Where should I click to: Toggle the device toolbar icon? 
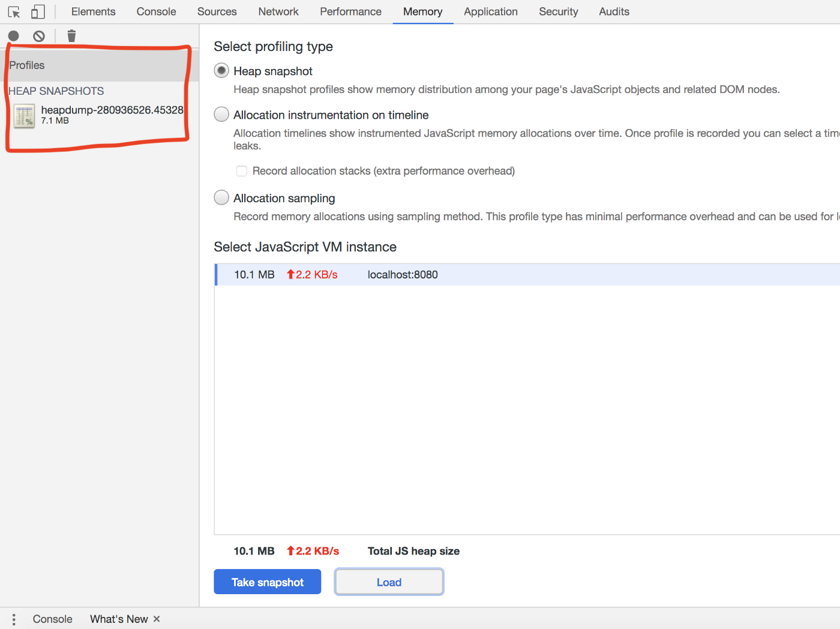pos(38,12)
